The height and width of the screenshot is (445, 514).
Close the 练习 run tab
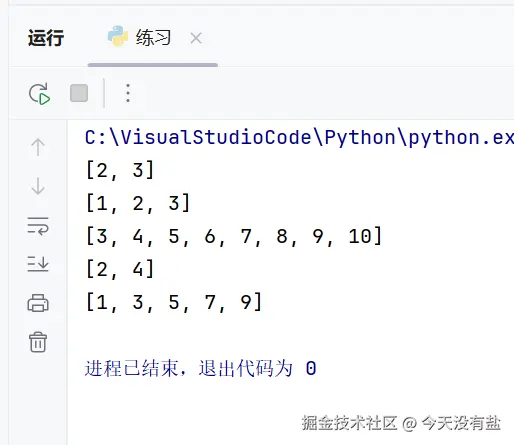pyautogui.click(x=196, y=38)
